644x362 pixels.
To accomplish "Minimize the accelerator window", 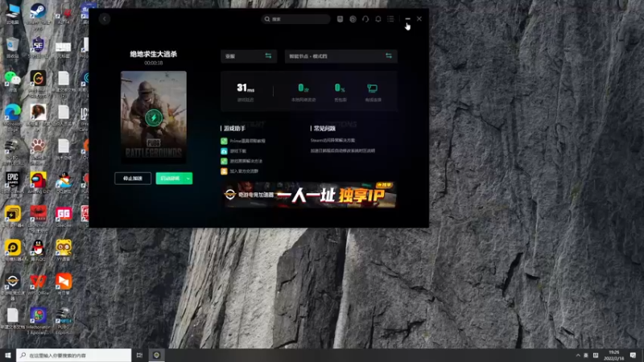I will [407, 19].
